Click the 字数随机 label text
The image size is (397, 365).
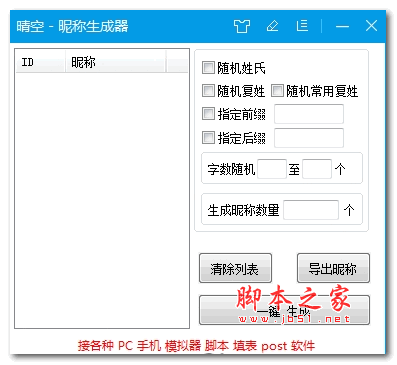pyautogui.click(x=231, y=169)
